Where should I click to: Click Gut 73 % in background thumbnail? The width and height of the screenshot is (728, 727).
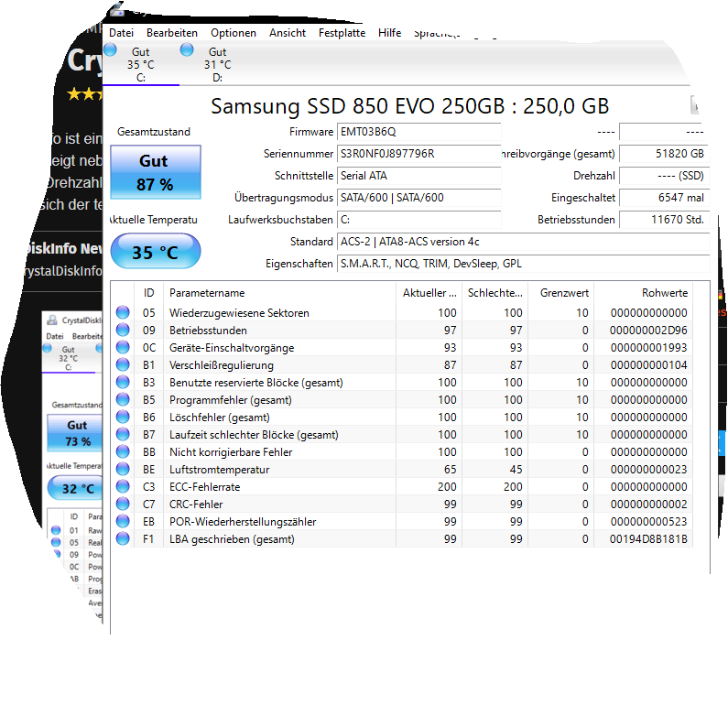pyautogui.click(x=75, y=433)
